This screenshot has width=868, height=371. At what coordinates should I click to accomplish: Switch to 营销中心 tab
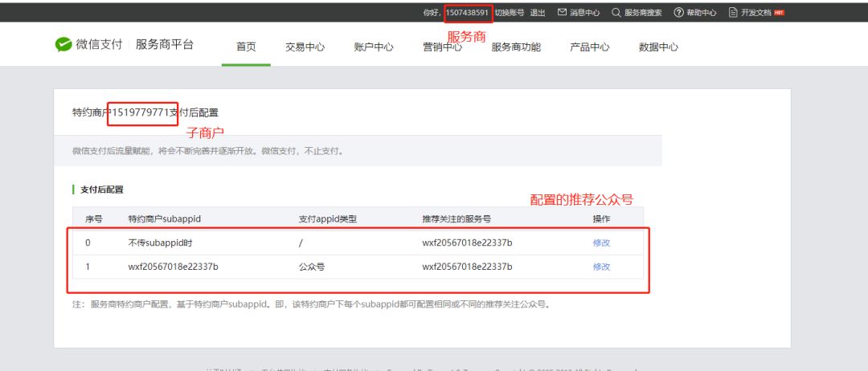coord(442,47)
